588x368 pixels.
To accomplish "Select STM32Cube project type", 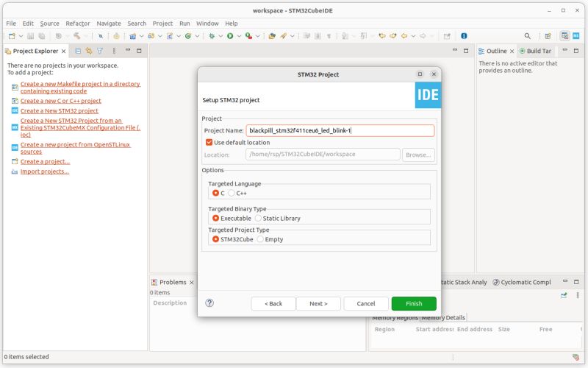I will 215,239.
